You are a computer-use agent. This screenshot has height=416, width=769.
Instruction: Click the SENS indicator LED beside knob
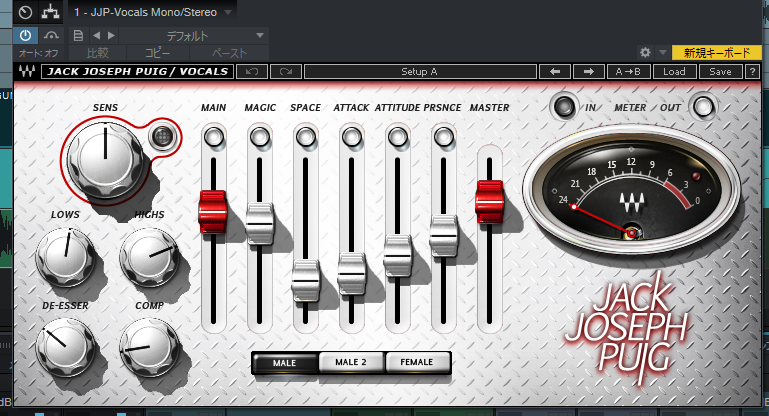click(162, 137)
